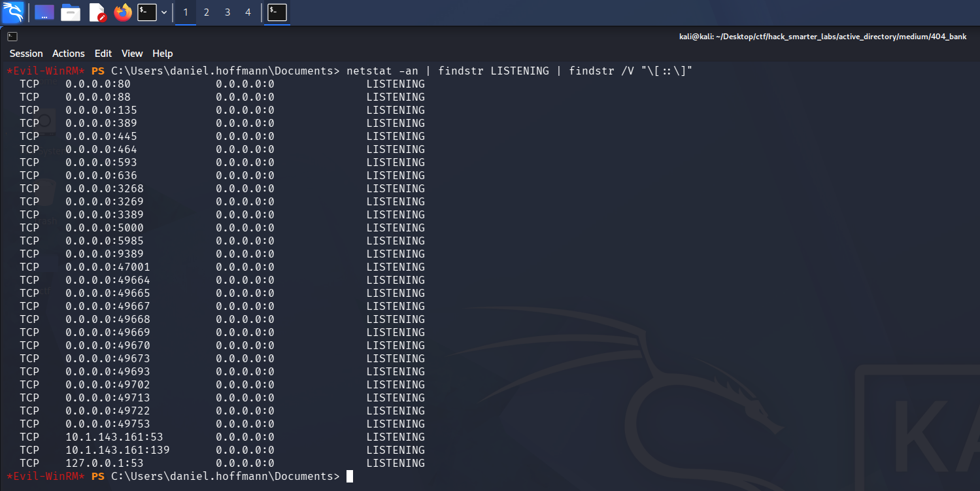This screenshot has width=980, height=491.
Task: Click the netstat command text
Action: [520, 71]
